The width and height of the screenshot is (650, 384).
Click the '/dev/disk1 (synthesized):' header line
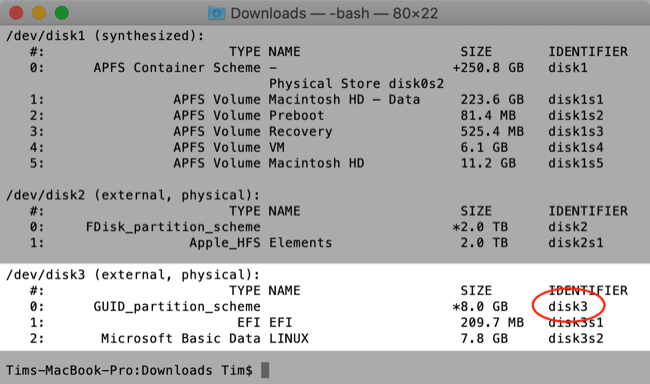click(x=105, y=36)
